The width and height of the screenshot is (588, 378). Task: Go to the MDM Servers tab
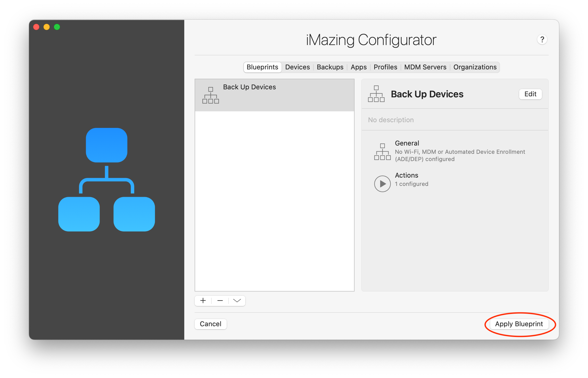pos(425,67)
